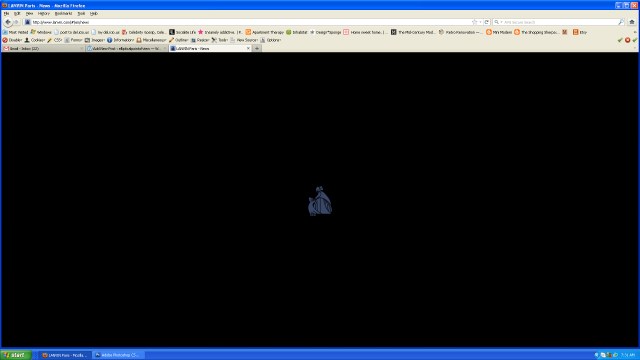Open the Insanely addictive bookmark

[220, 32]
